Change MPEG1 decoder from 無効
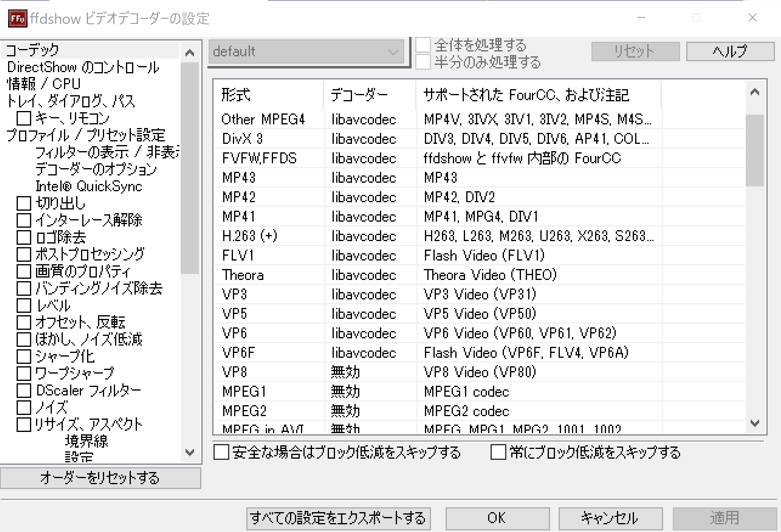 370,392
